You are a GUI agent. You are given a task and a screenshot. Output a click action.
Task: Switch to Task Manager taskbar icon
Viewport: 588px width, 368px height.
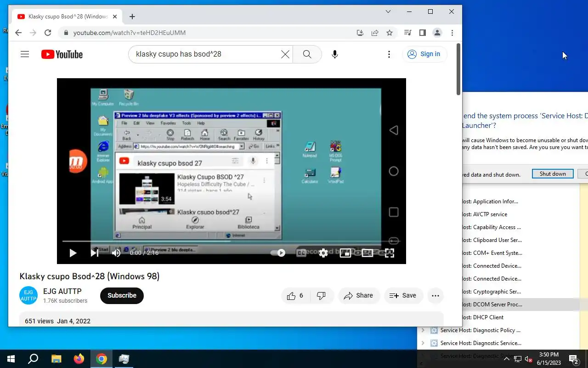point(124,359)
